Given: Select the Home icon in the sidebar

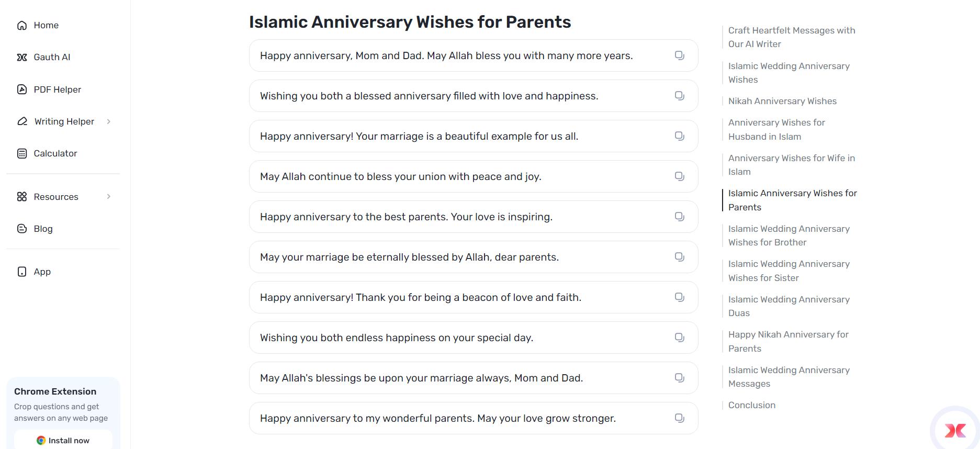Looking at the screenshot, I should click(x=21, y=25).
